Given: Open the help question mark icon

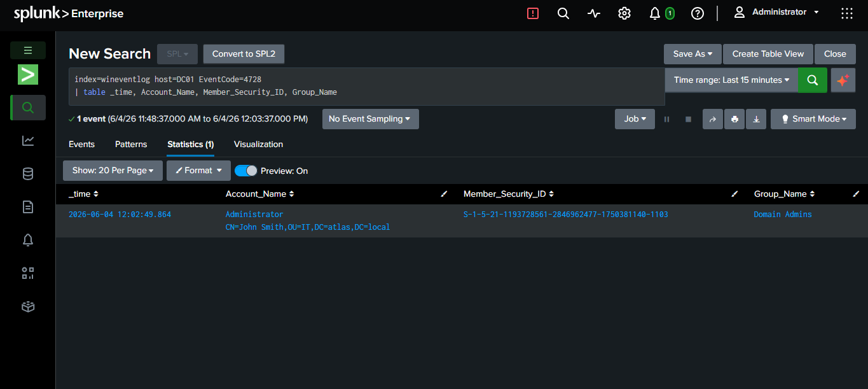Looking at the screenshot, I should [x=698, y=13].
